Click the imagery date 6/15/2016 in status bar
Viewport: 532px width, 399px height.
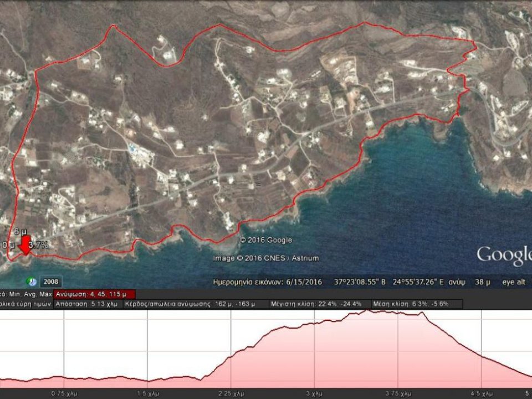[x=304, y=282]
